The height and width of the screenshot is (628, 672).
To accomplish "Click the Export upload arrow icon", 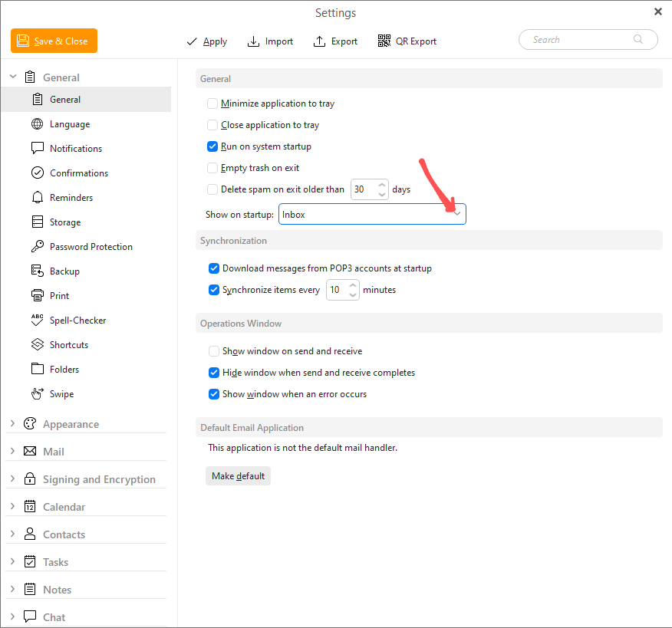I will click(319, 41).
